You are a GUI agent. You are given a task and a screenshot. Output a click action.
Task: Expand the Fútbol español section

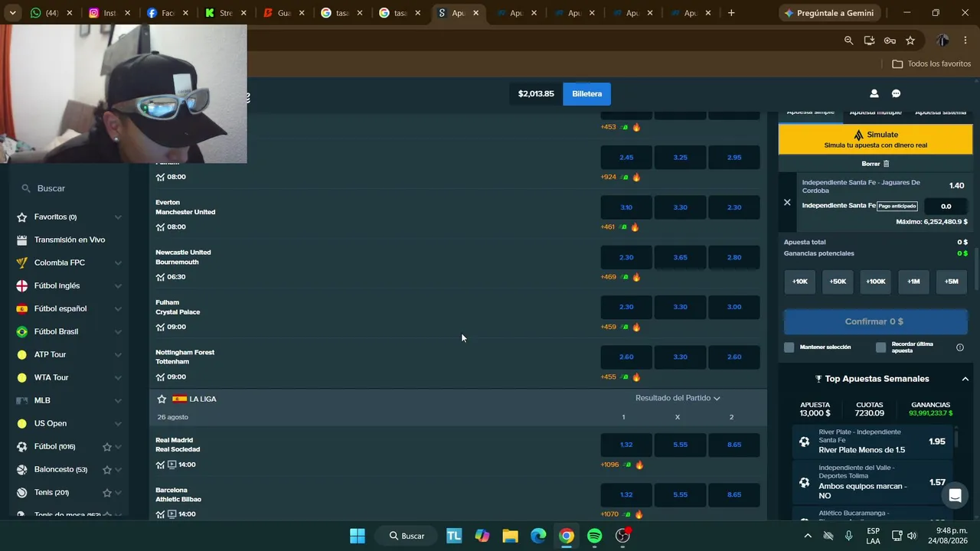click(118, 309)
